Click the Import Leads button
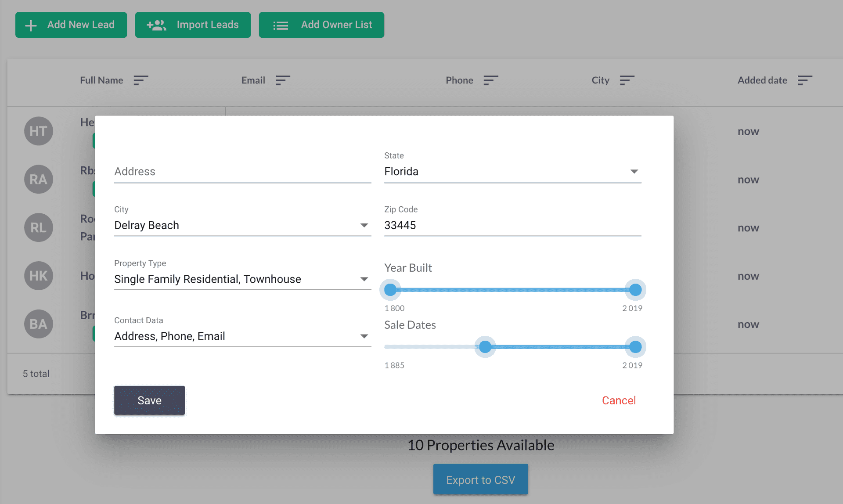843x504 pixels. pos(193,25)
